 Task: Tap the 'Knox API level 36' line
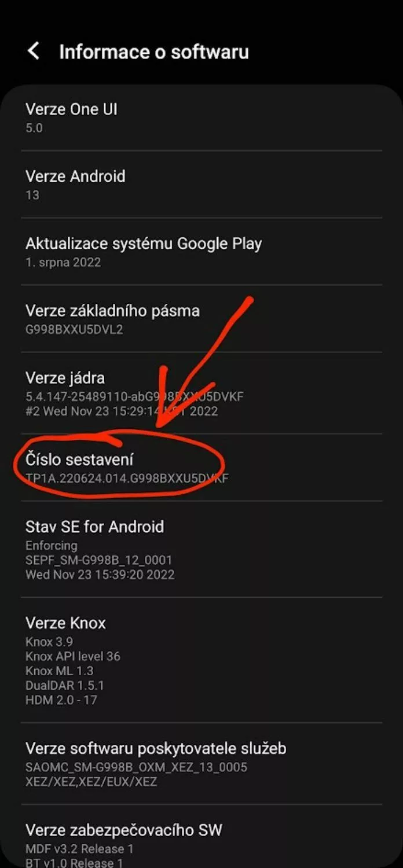point(73,656)
